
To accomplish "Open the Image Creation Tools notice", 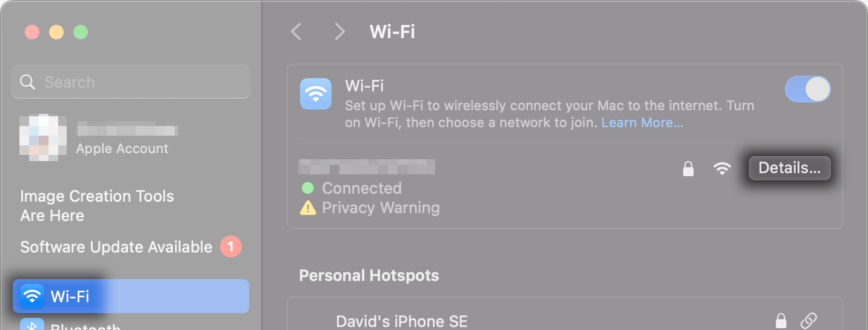I will [97, 206].
